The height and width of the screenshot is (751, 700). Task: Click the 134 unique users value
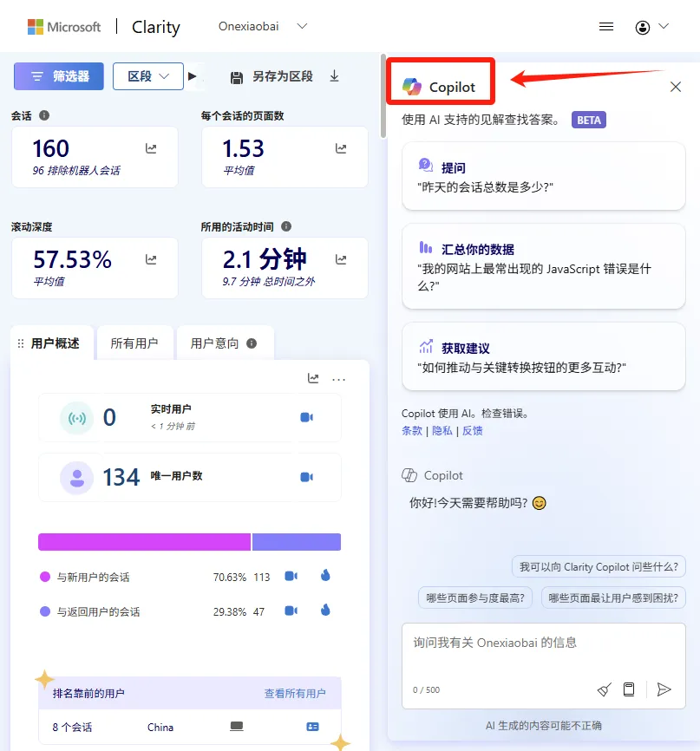pos(121,477)
